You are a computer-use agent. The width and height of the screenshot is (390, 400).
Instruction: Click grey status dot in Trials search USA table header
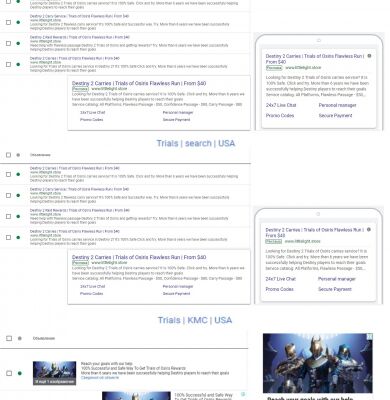[x=18, y=155]
